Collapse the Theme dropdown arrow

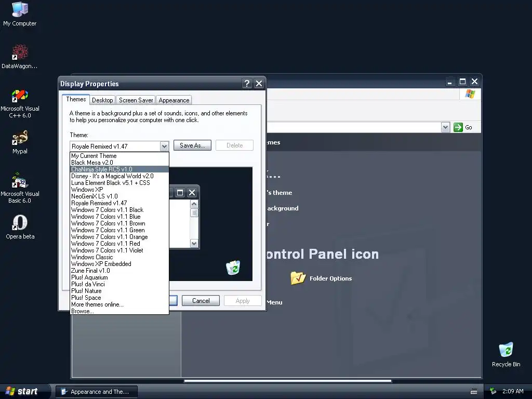164,146
